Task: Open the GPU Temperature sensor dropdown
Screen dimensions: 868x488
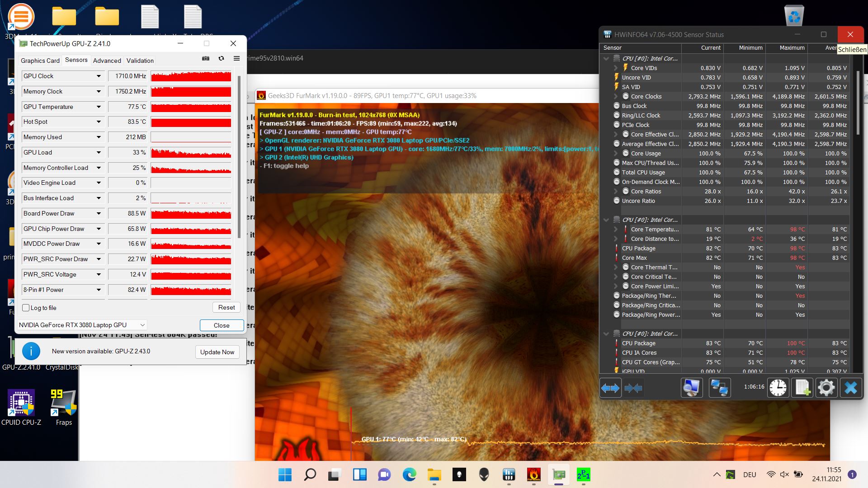Action: pyautogui.click(x=99, y=107)
